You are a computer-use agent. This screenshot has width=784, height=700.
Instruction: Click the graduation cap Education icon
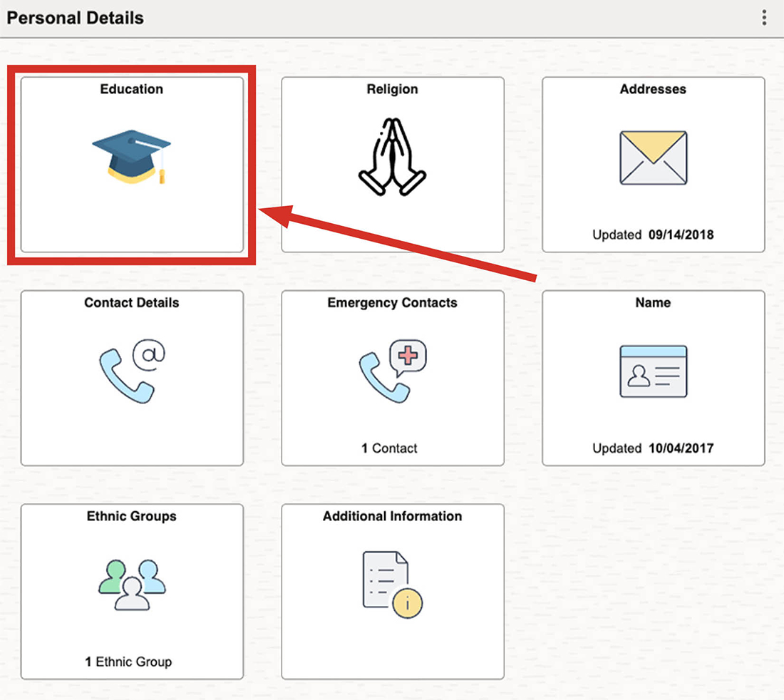click(x=132, y=156)
